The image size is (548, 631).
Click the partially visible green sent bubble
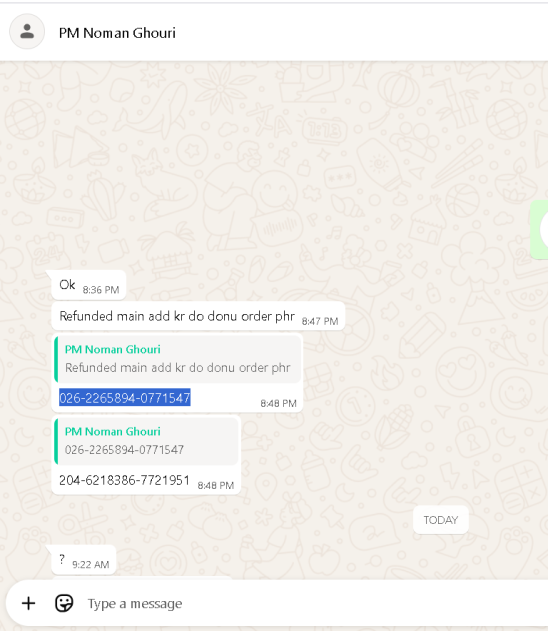[x=539, y=229]
